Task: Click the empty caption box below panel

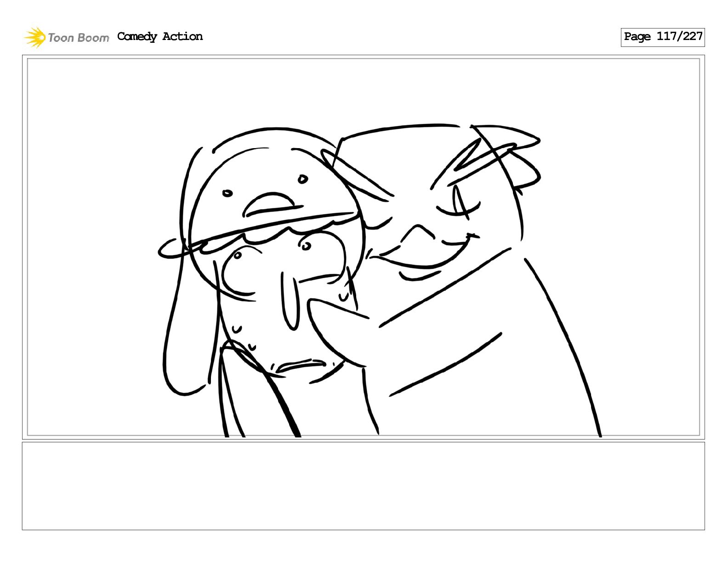Action: click(363, 486)
